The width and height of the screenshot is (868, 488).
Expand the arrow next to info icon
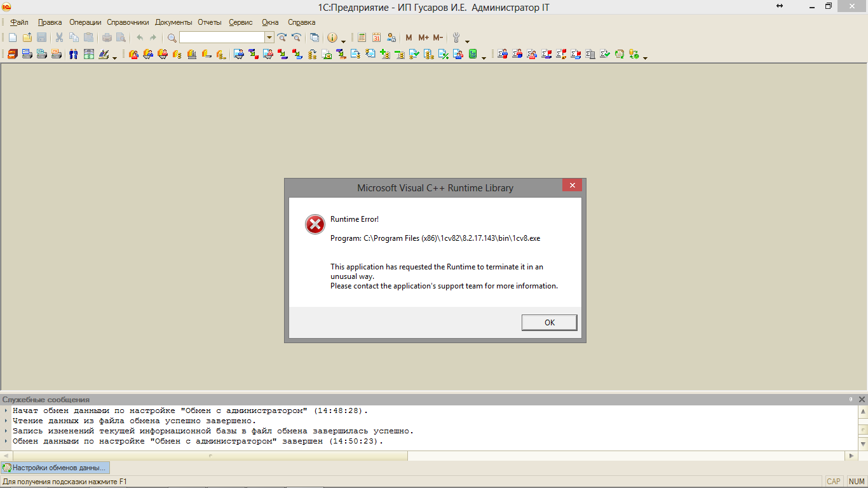pyautogui.click(x=343, y=41)
